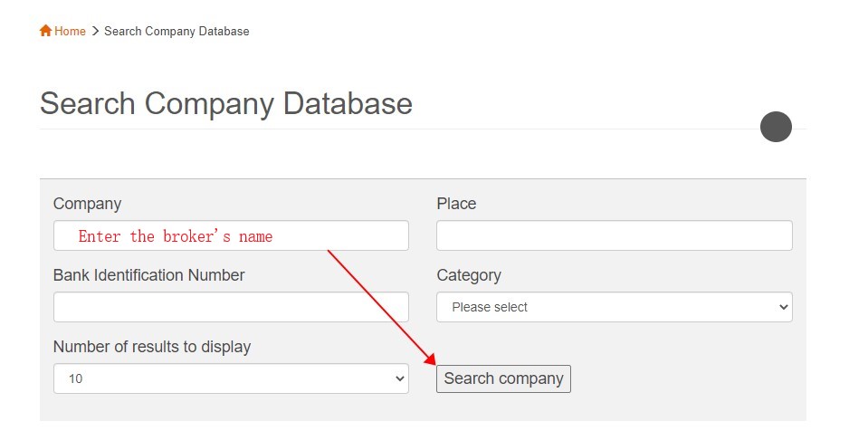Click the Category field label
868x431 pixels.
point(468,275)
